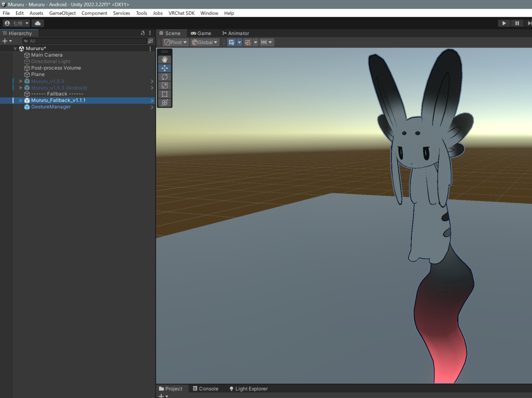
Task: Open the Mururu scene options menu
Action: tap(150, 49)
